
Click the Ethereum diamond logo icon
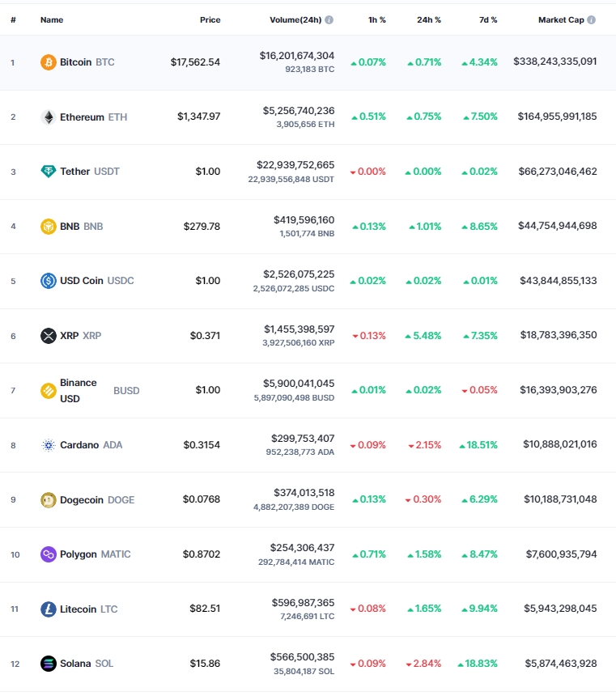pos(48,117)
